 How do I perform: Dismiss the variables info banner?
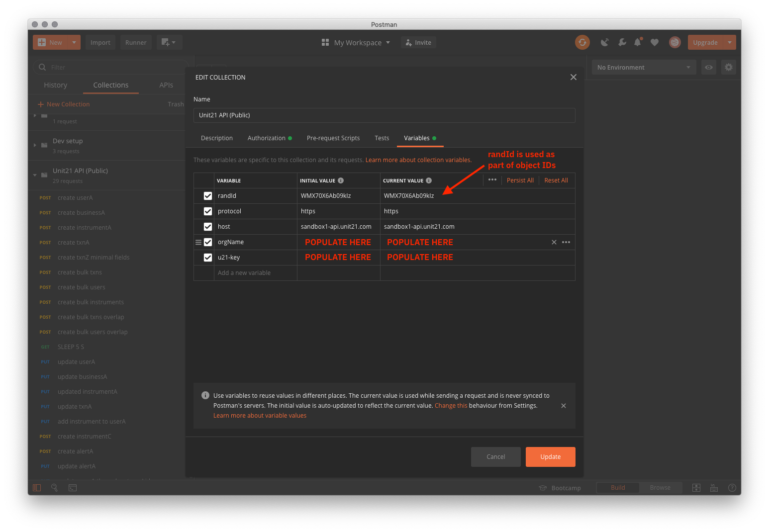tap(564, 406)
